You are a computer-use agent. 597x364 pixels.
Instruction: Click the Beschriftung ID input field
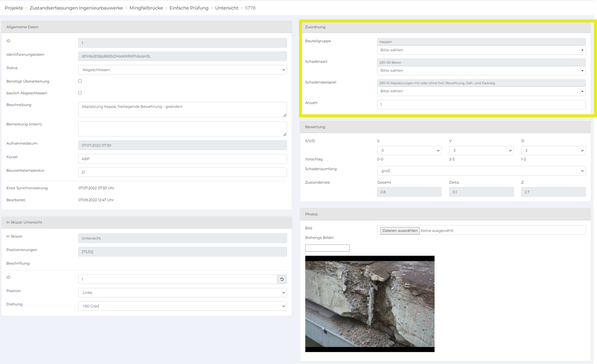coord(178,279)
